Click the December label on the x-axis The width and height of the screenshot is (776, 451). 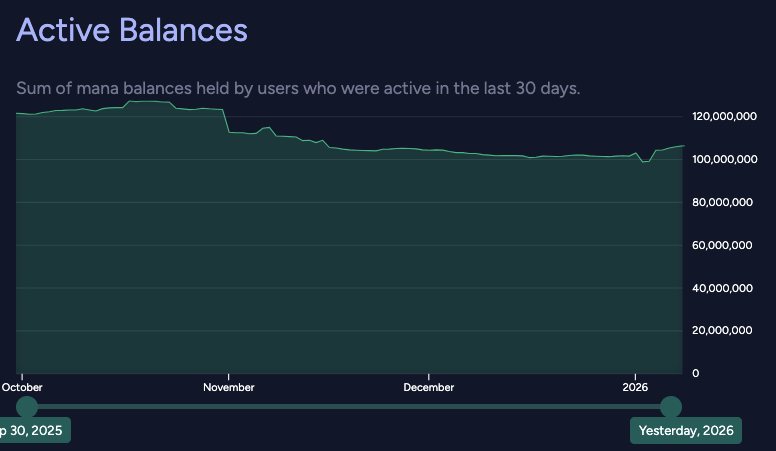click(x=429, y=387)
